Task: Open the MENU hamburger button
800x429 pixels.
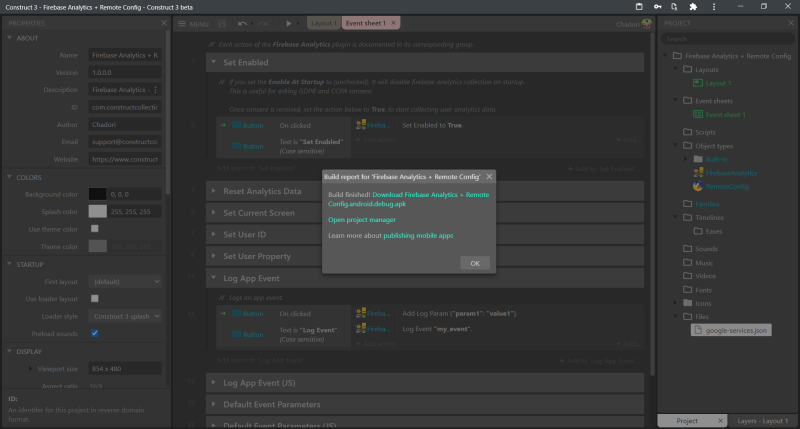Action: pyautogui.click(x=193, y=23)
